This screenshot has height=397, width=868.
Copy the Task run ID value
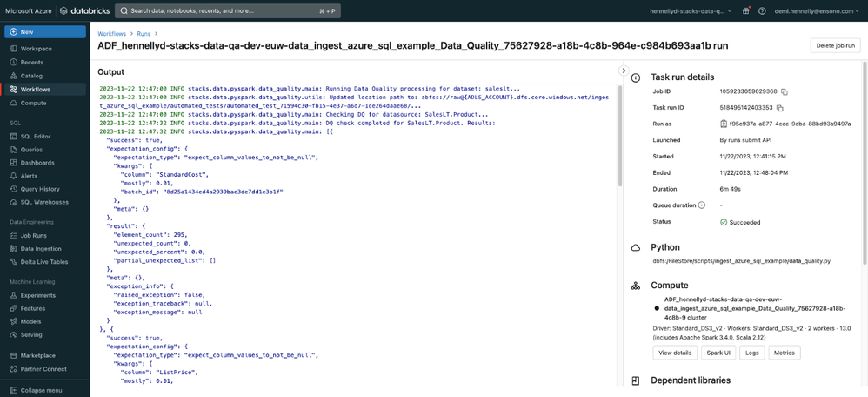tap(780, 108)
